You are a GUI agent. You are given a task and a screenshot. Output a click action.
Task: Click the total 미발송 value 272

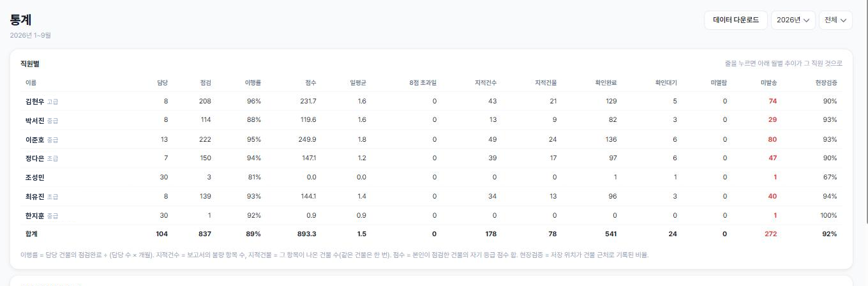[770, 234]
